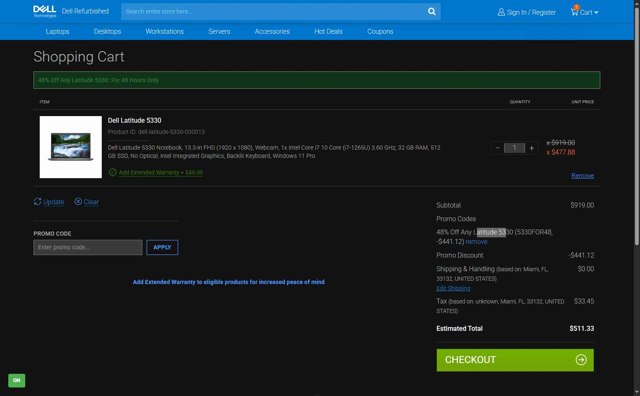Click the promo code input field
The width and height of the screenshot is (640, 396).
88,247
